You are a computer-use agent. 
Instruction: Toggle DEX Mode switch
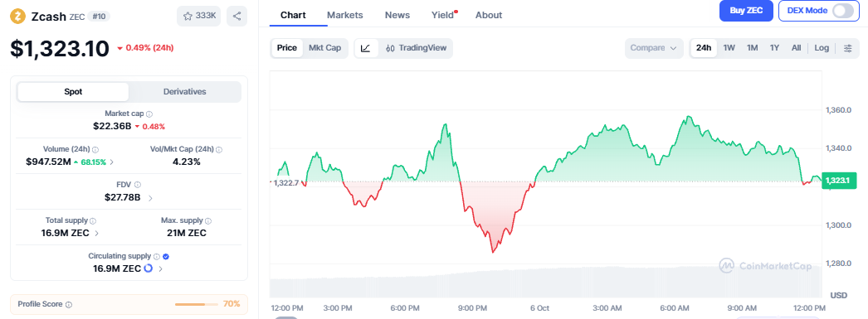coord(842,11)
